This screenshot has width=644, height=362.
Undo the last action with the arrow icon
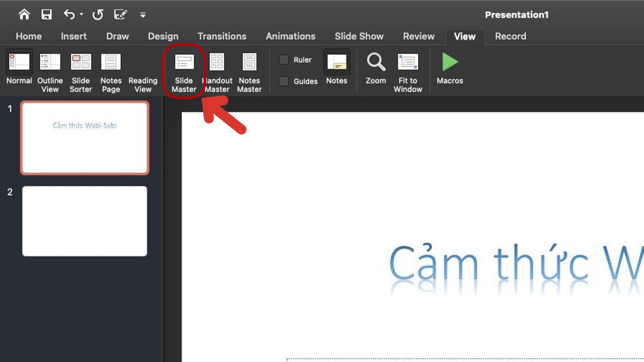pyautogui.click(x=69, y=15)
